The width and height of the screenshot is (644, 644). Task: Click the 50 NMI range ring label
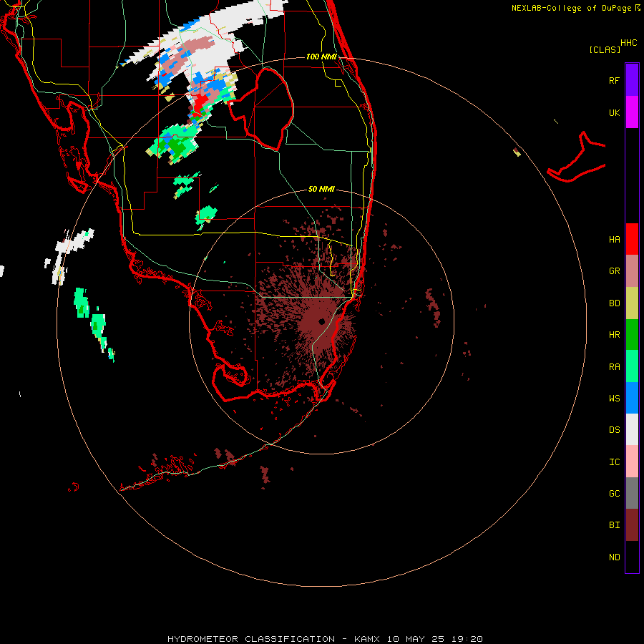click(x=321, y=189)
